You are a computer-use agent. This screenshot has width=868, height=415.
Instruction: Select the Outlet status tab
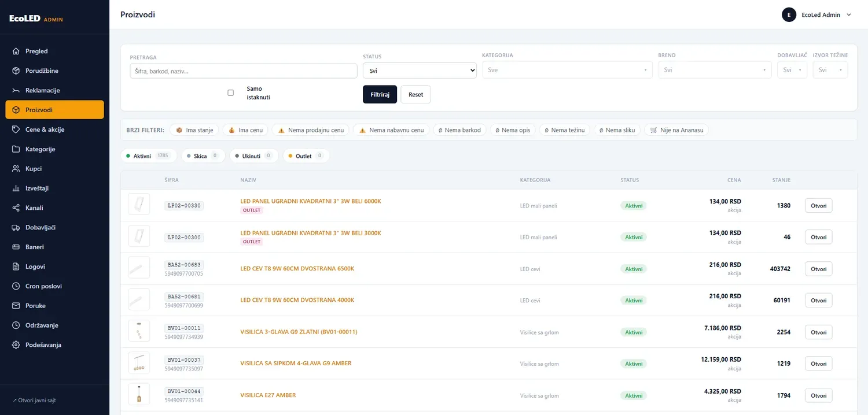click(x=306, y=156)
